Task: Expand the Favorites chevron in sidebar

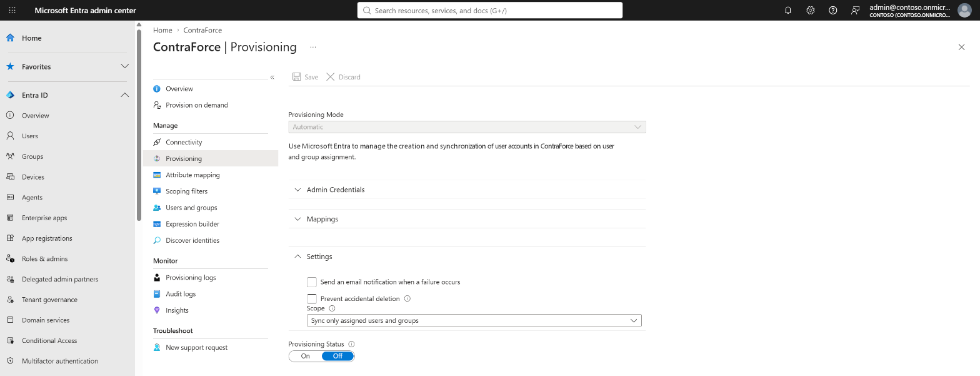Action: 124,66
